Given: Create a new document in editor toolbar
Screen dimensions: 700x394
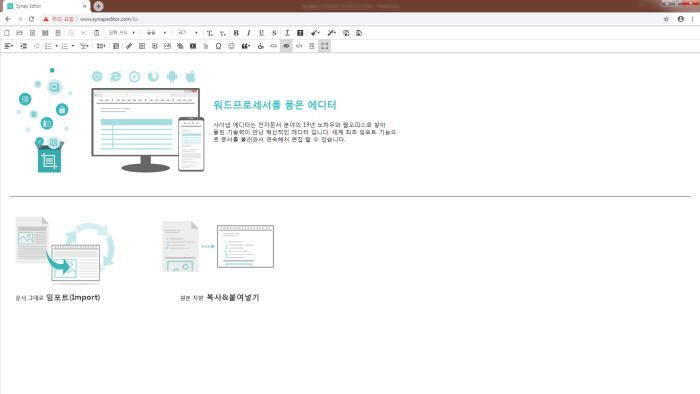Looking at the screenshot, I should (x=7, y=33).
